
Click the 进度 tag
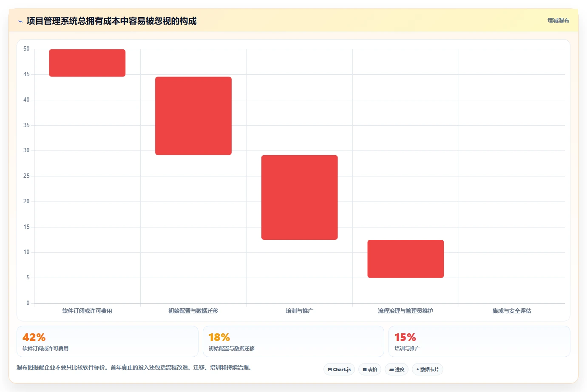[x=397, y=369]
